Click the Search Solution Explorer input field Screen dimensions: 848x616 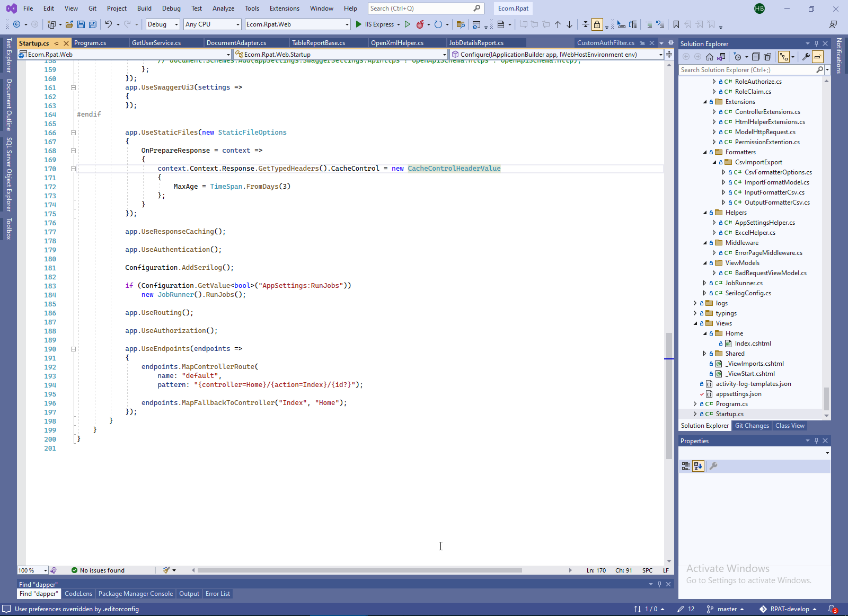coord(747,70)
